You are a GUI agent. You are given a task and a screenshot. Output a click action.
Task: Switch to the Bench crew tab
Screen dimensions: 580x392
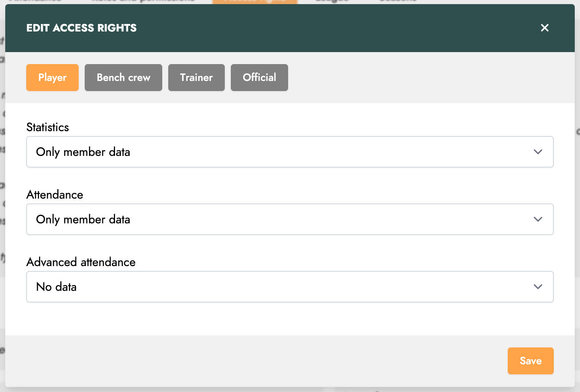click(x=123, y=78)
